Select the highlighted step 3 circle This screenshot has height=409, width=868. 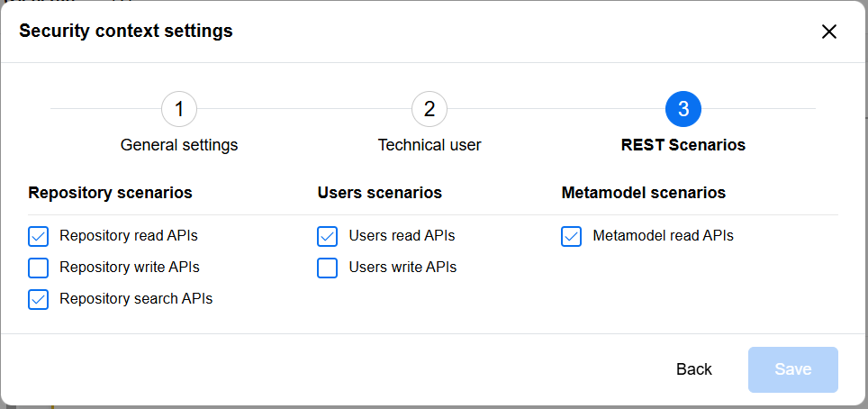point(683,109)
